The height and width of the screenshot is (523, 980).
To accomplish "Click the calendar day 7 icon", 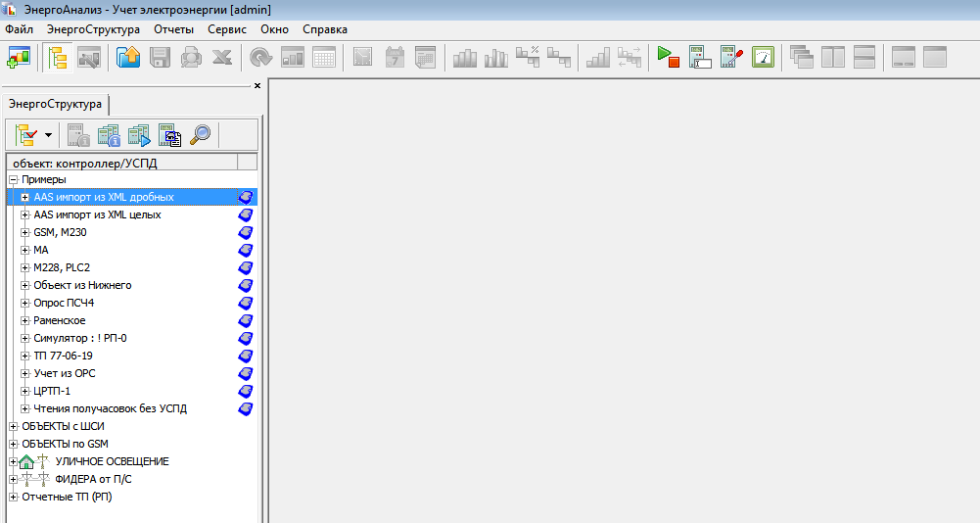I will pyautogui.click(x=395, y=58).
